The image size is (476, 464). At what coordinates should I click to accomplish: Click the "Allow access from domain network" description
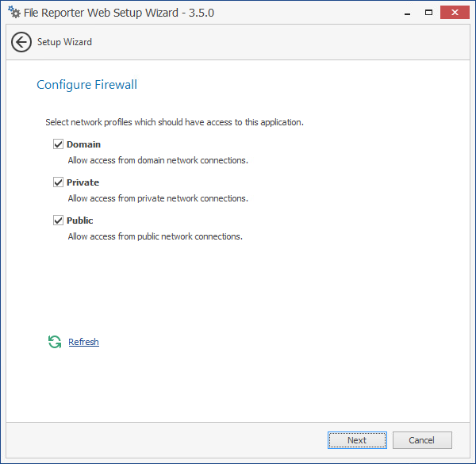pos(158,160)
